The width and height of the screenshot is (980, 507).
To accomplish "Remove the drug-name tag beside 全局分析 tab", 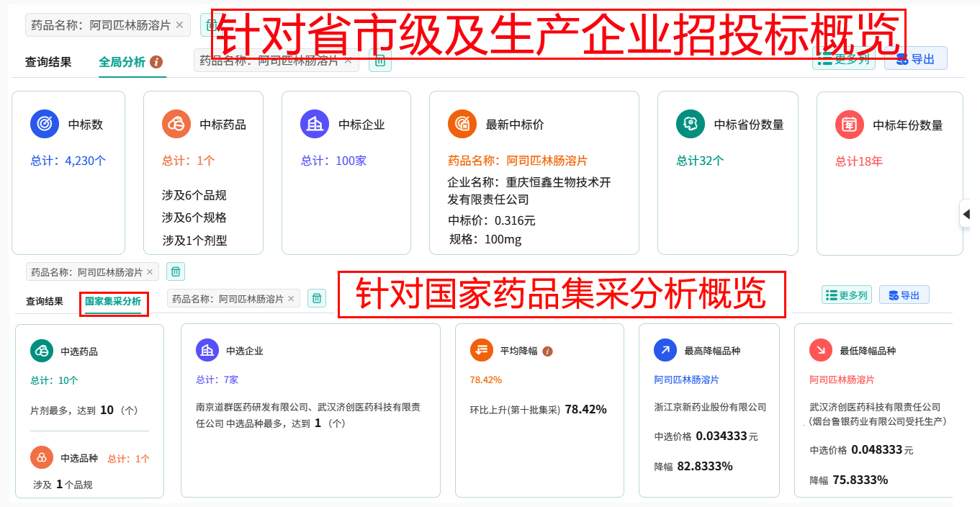I will (x=347, y=61).
